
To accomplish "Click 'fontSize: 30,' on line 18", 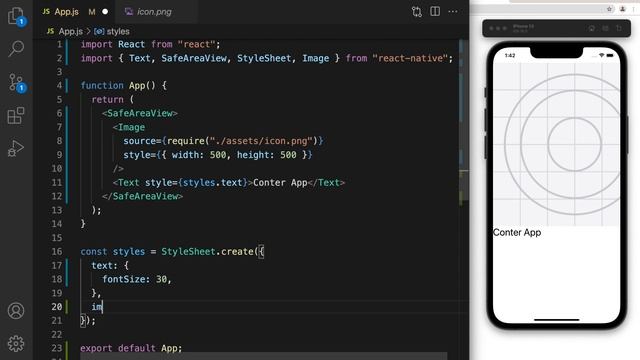I will [137, 279].
